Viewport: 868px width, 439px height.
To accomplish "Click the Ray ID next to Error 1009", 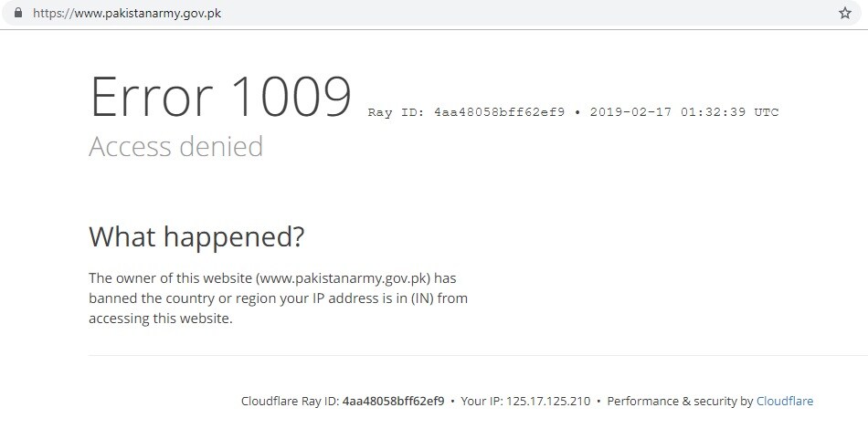I will click(466, 112).
